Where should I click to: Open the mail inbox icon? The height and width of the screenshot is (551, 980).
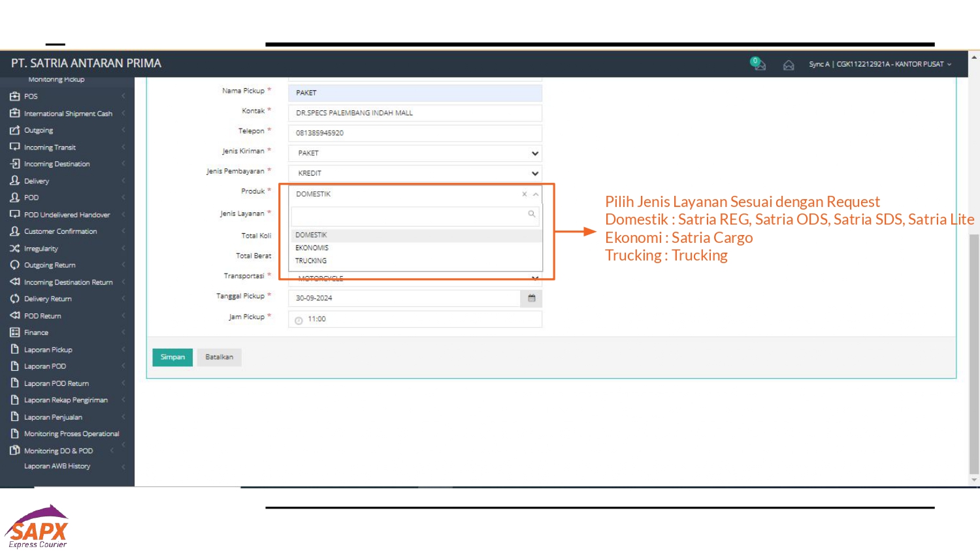coord(789,65)
